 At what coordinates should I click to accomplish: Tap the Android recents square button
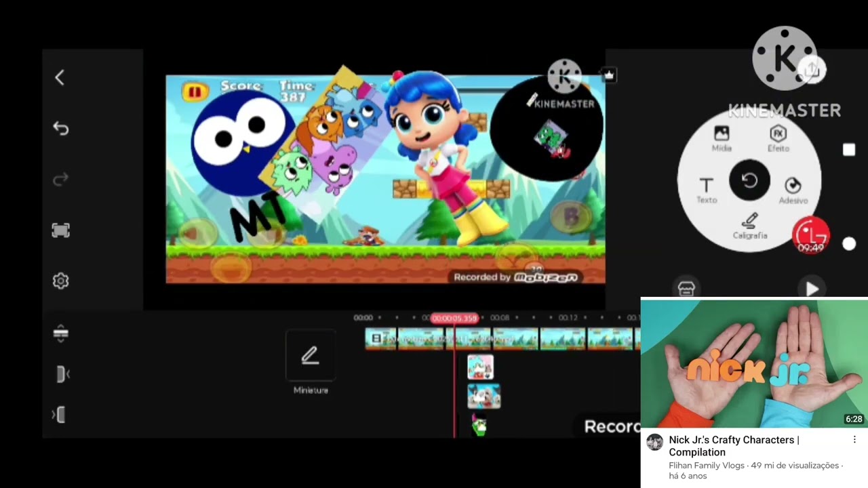click(x=849, y=150)
